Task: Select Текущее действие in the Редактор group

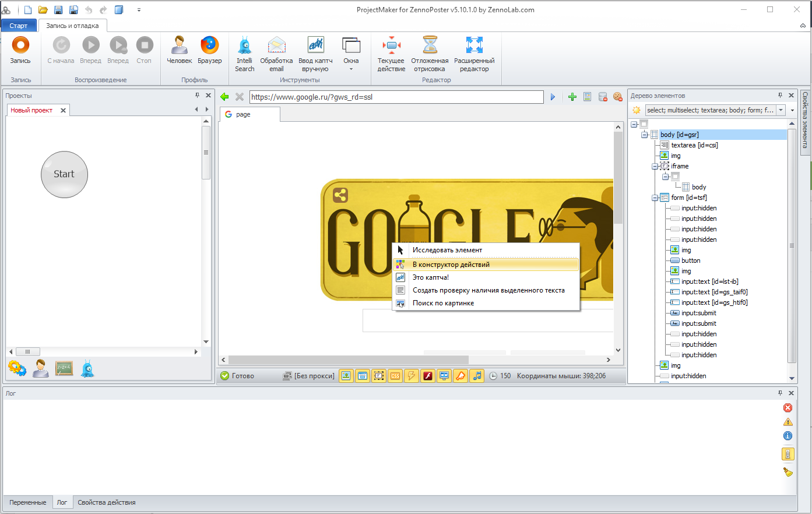Action: coord(391,53)
